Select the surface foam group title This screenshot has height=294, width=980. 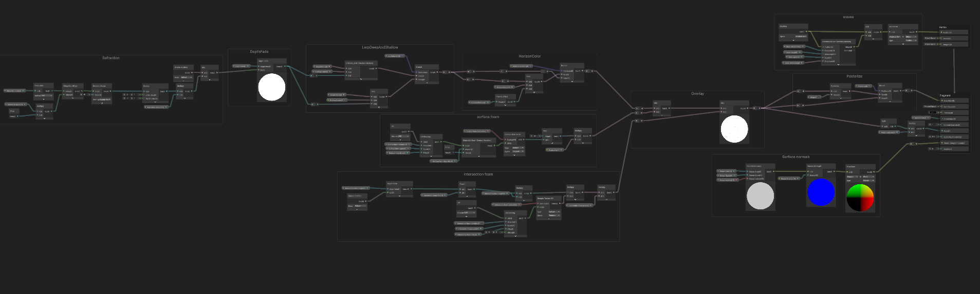click(x=488, y=117)
